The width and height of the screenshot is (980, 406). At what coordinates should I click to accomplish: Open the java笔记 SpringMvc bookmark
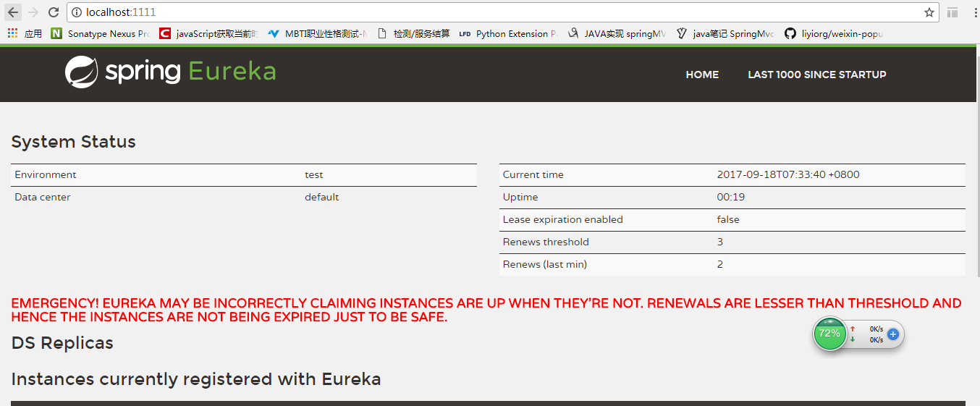point(725,33)
